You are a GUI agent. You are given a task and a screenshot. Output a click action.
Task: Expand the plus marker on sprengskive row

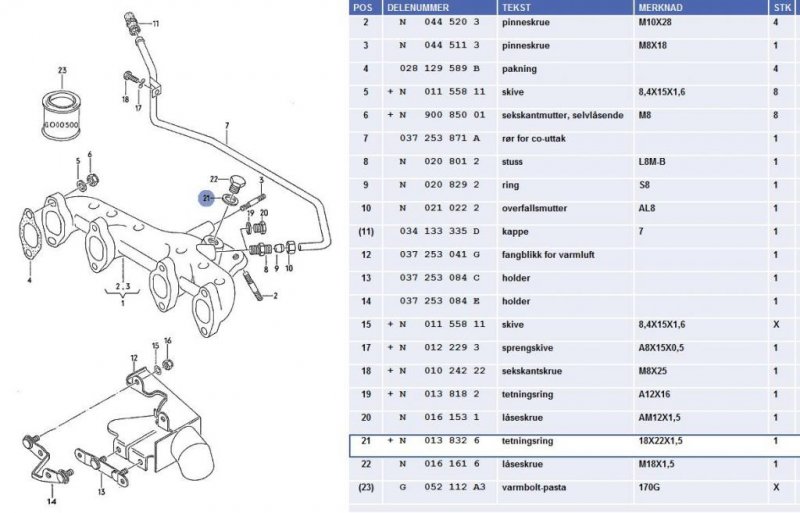click(x=391, y=348)
